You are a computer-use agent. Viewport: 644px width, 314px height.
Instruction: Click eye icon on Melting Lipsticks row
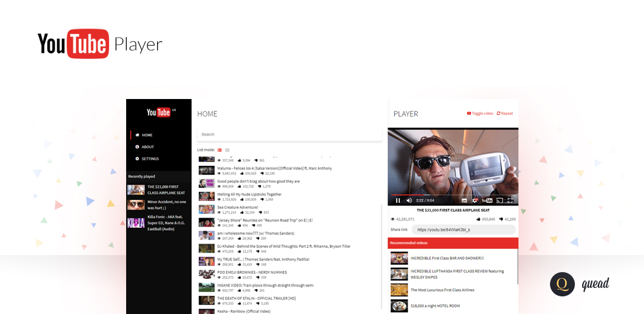tap(219, 200)
